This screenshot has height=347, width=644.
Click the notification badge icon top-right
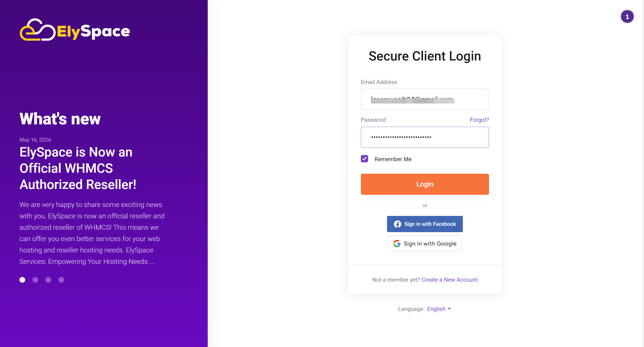pos(627,17)
